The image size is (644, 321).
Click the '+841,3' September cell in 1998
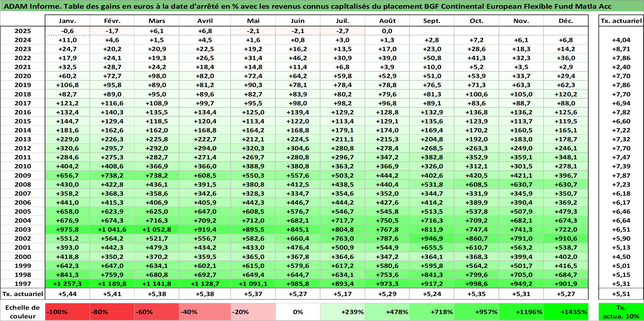(x=432, y=275)
